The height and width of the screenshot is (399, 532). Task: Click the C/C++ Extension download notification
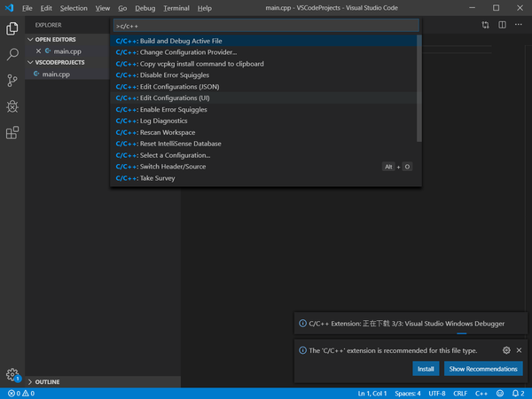411,324
